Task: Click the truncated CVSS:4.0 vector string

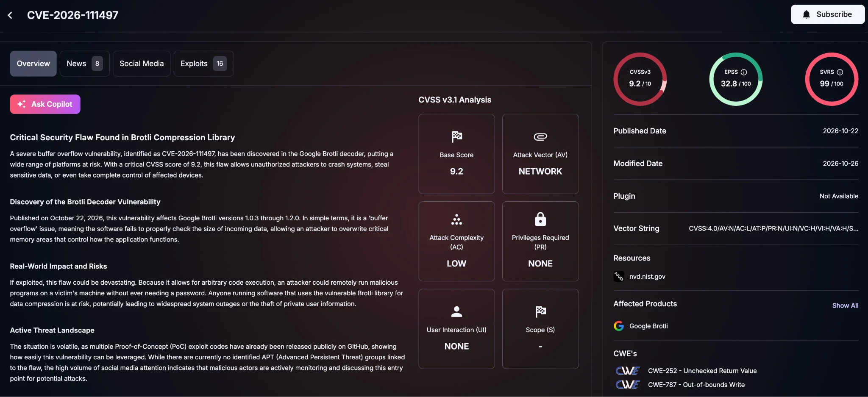Action: 773,228
